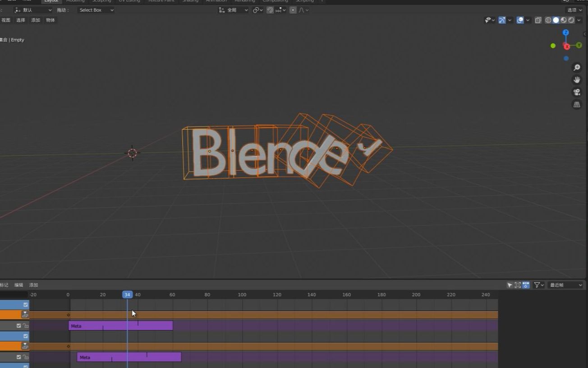Select rendered viewport shading
The width and height of the screenshot is (588, 368).
[571, 20]
